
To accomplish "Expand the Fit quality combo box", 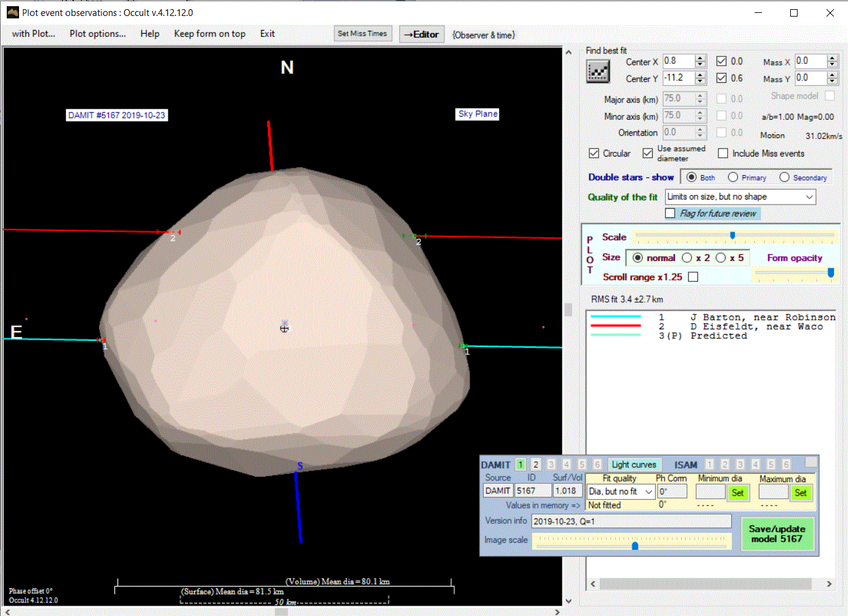I will (648, 492).
